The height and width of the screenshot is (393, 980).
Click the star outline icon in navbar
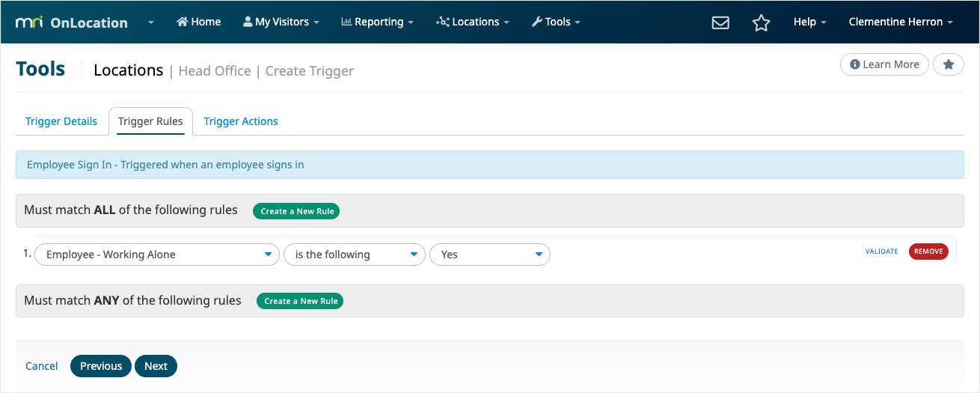tap(761, 22)
